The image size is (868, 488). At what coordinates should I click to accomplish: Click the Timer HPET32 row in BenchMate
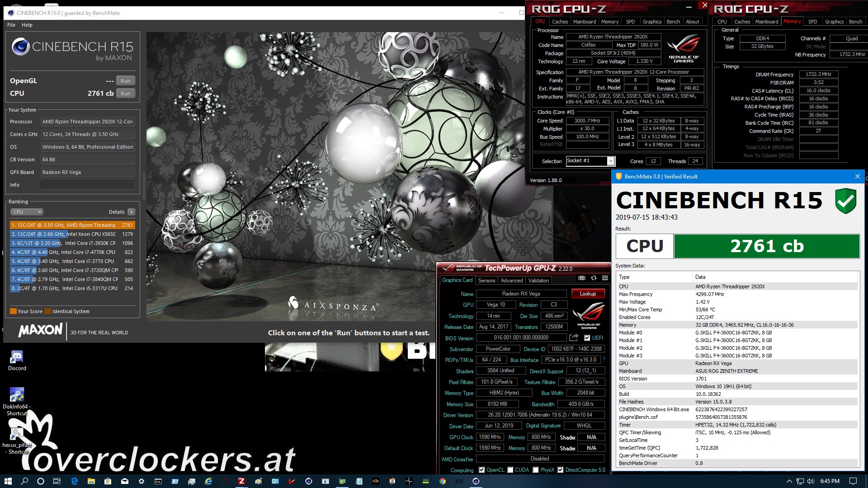737,425
